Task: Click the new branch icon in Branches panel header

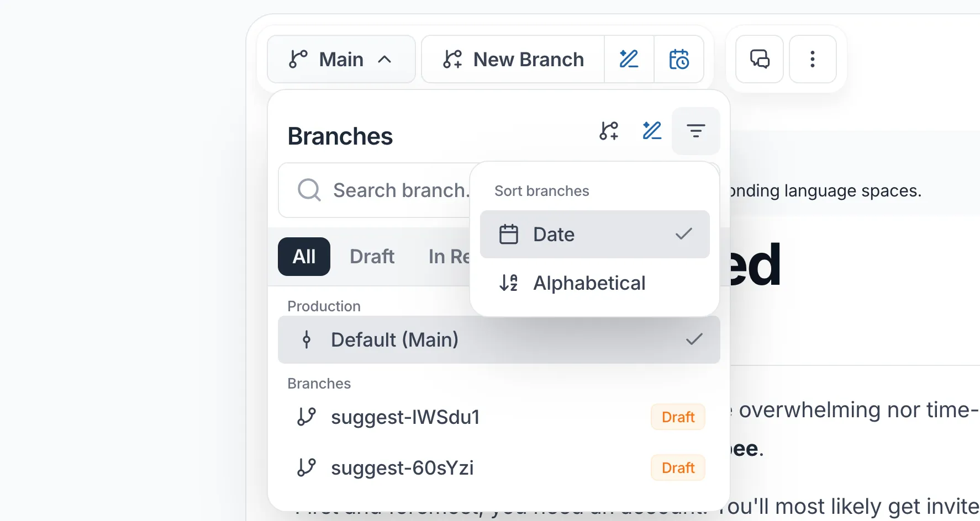Action: click(609, 131)
